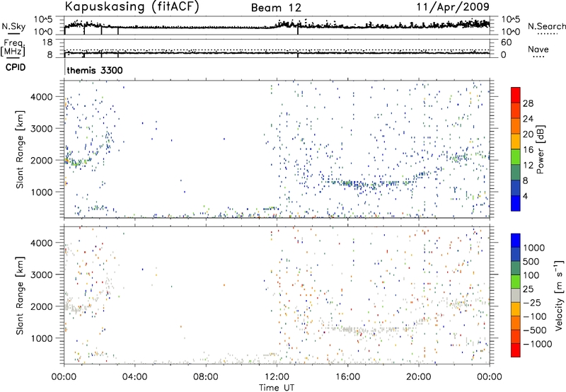Select the '24' label on Power colorbar
The width and height of the screenshot is (566, 392).
click(528, 119)
